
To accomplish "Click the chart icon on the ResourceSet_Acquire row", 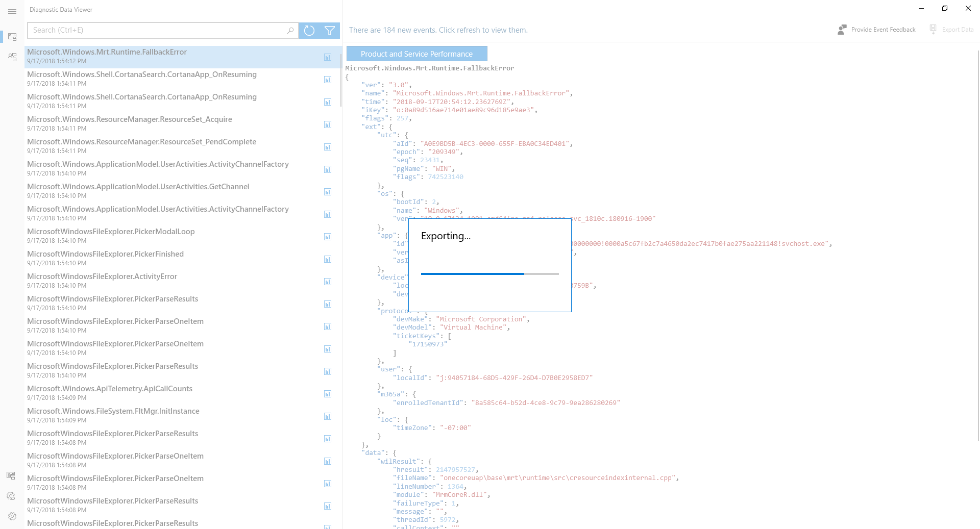I will (328, 124).
